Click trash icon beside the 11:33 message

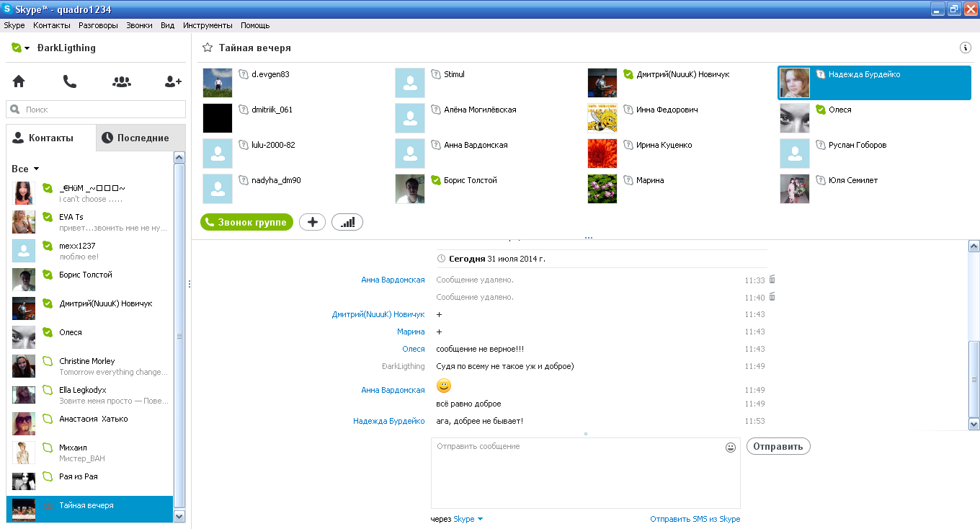(x=772, y=279)
